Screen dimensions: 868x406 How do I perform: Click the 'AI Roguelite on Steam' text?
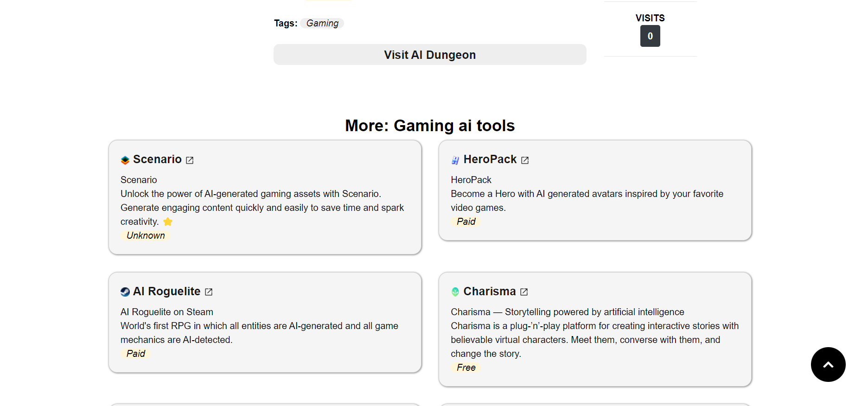click(167, 312)
